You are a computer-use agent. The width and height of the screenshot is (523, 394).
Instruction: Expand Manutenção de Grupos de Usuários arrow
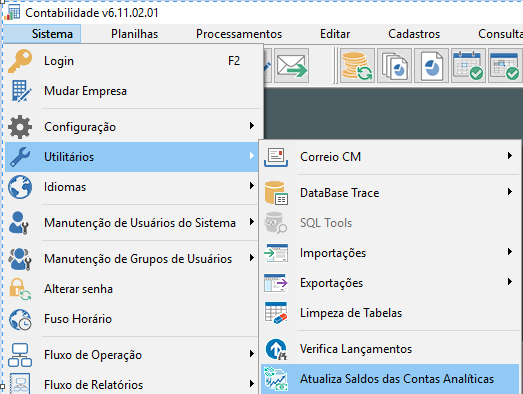pyautogui.click(x=252, y=258)
